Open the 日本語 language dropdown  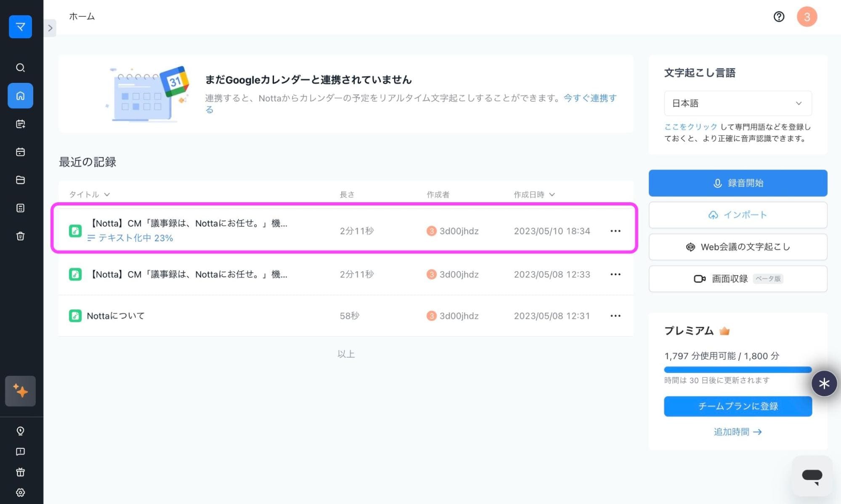tap(738, 103)
